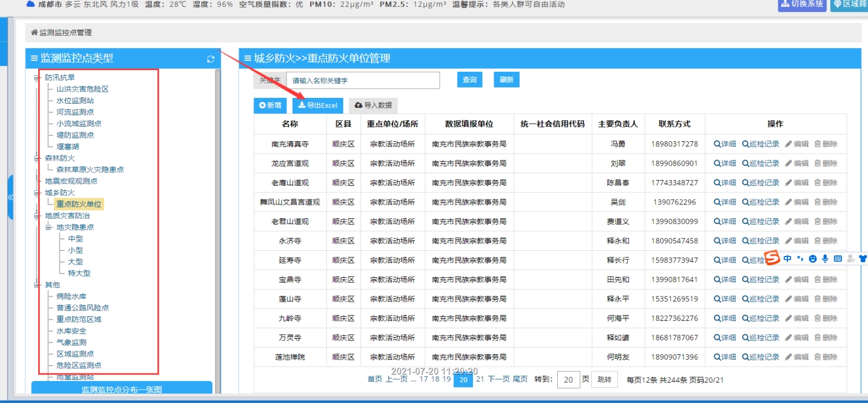This screenshot has height=403, width=868.
Task: Click 编辑 pencil for 莲池禅院 row
Action: pyautogui.click(x=797, y=357)
